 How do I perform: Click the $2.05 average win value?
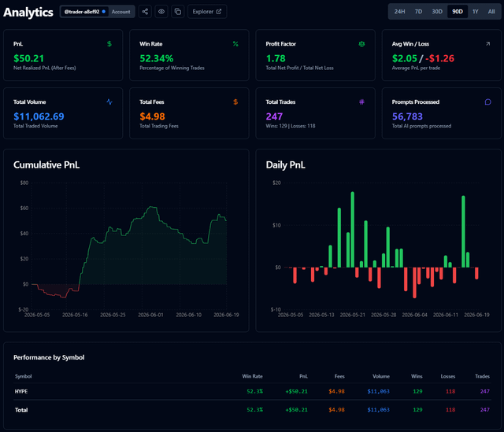pyautogui.click(x=404, y=58)
